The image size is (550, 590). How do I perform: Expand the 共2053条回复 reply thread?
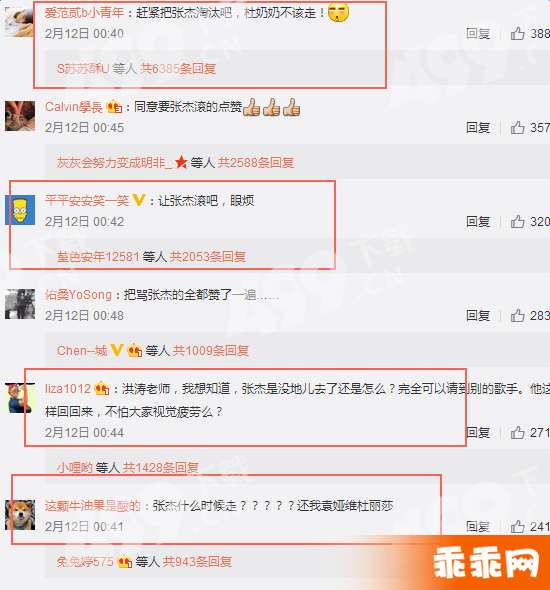pyautogui.click(x=208, y=257)
